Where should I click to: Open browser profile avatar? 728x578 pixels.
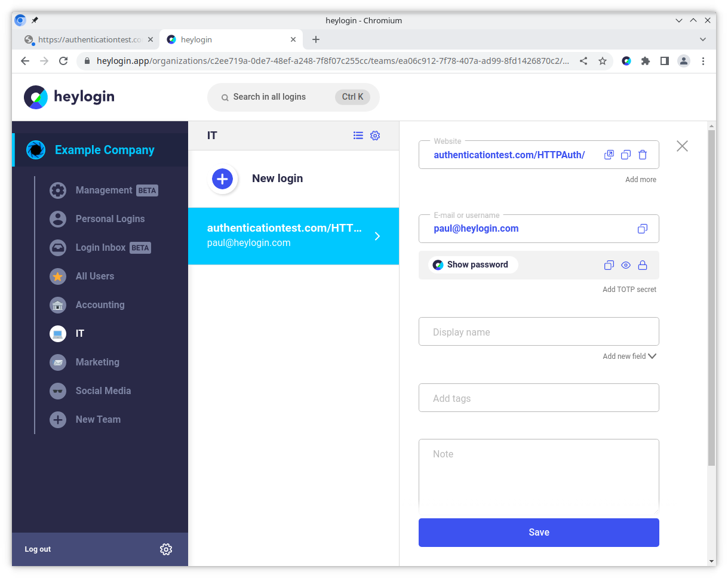point(684,61)
